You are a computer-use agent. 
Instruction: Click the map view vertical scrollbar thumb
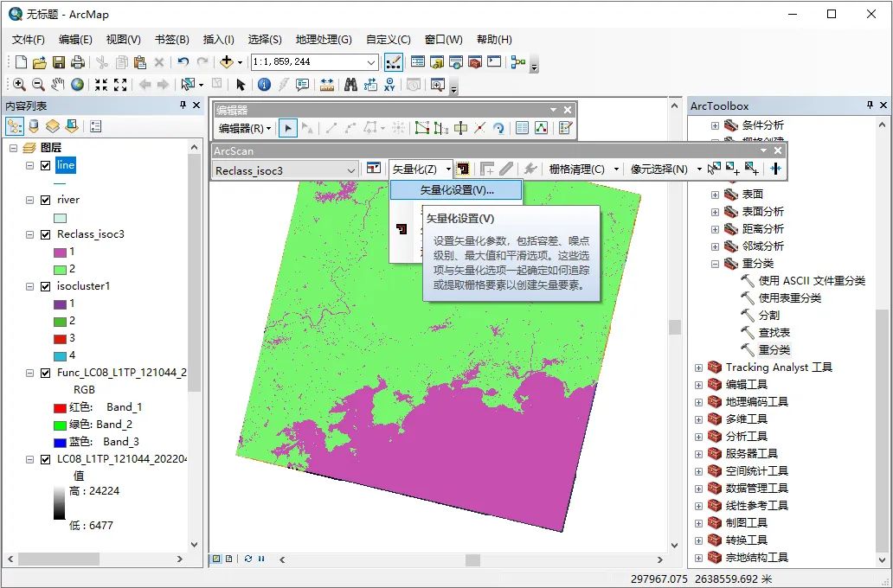coord(675,327)
